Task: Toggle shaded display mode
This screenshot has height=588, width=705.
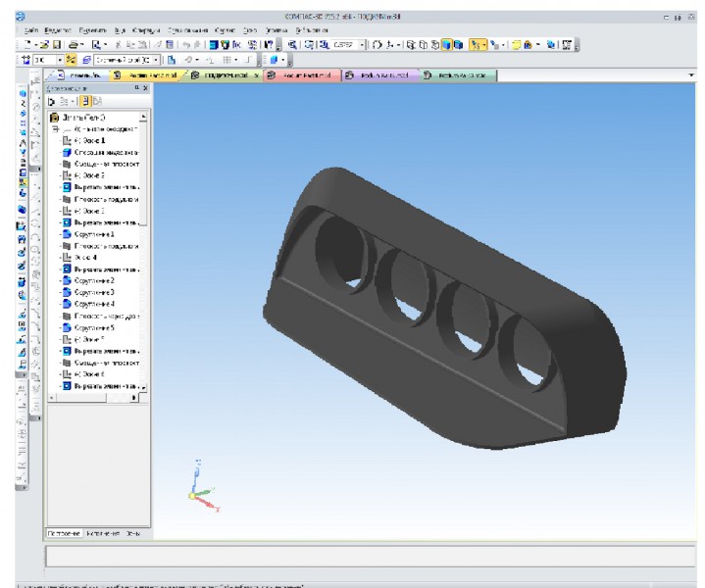Action: [446, 44]
